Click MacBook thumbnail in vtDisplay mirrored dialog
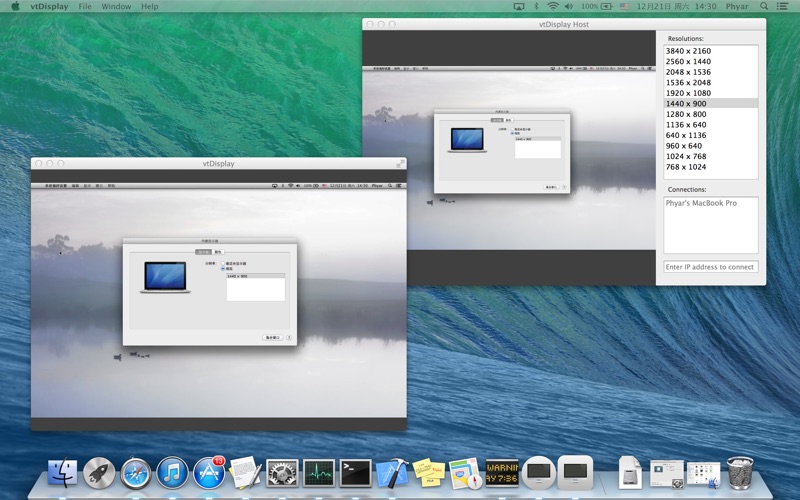 (165, 277)
